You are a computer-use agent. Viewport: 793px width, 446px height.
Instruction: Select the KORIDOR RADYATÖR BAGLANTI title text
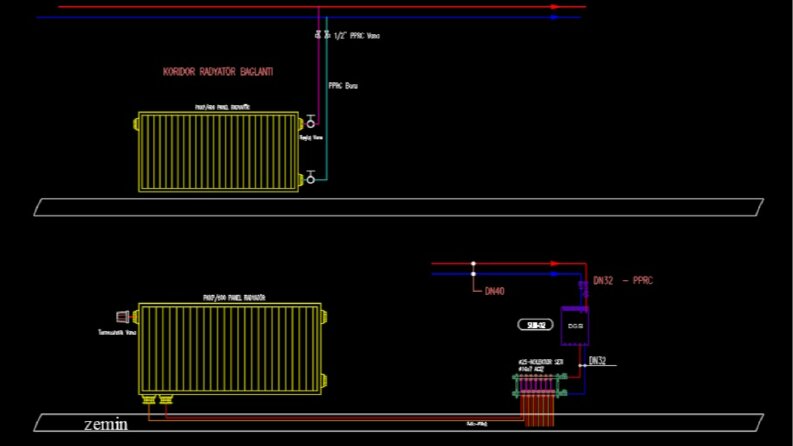(x=218, y=72)
